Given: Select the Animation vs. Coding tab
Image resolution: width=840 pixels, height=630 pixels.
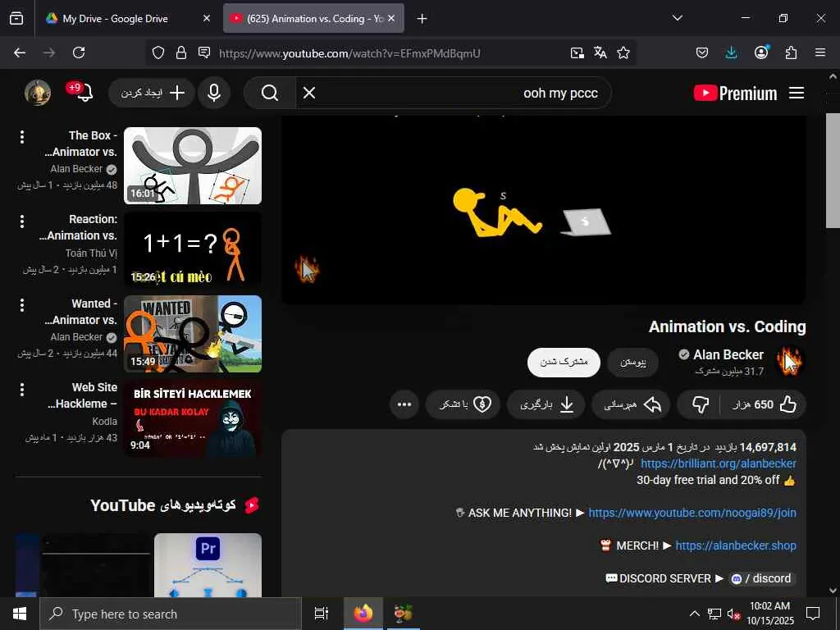Looking at the screenshot, I should point(313,18).
